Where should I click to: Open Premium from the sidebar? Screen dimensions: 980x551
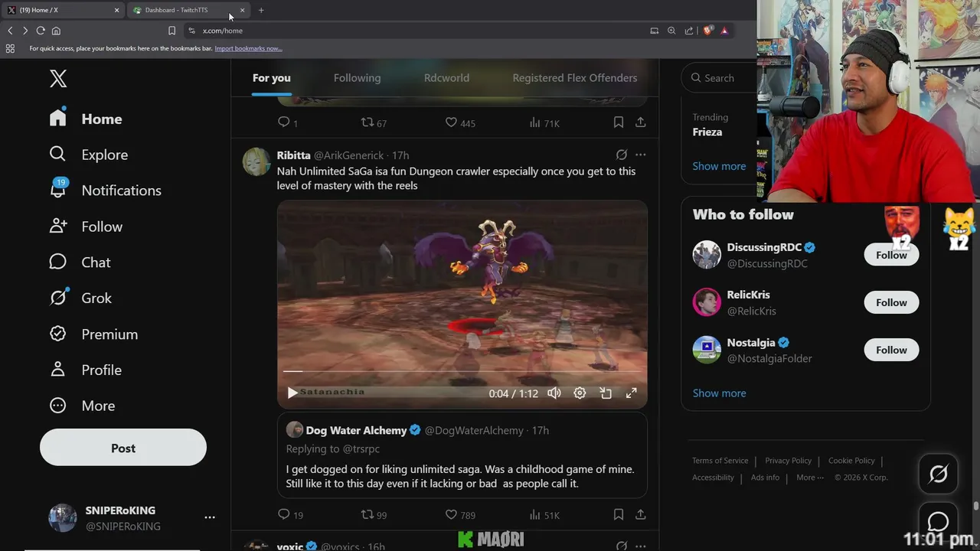point(93,334)
